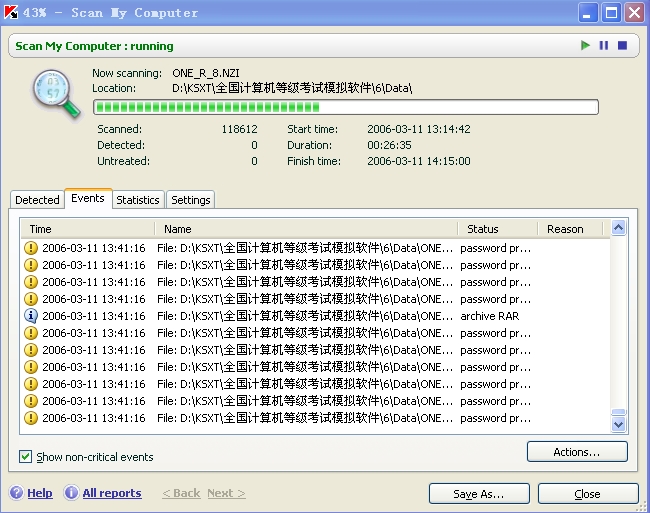The height and width of the screenshot is (513, 650).
Task: Sort events by Time column header
Action: click(88, 229)
